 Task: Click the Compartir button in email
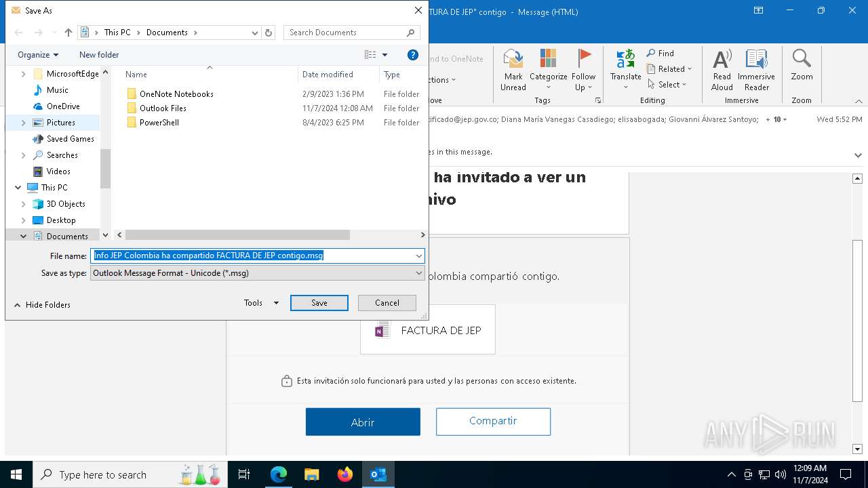point(493,422)
